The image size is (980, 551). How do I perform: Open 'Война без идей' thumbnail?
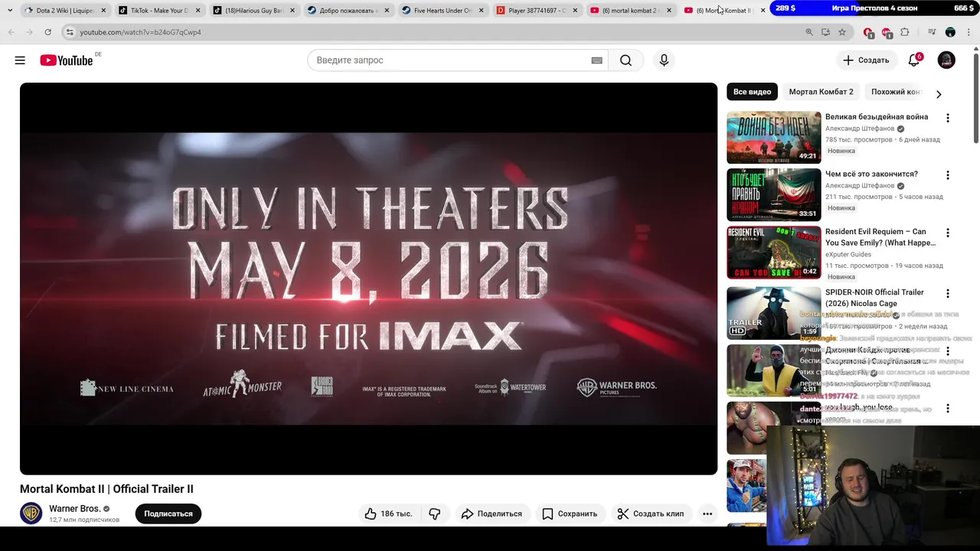point(773,138)
